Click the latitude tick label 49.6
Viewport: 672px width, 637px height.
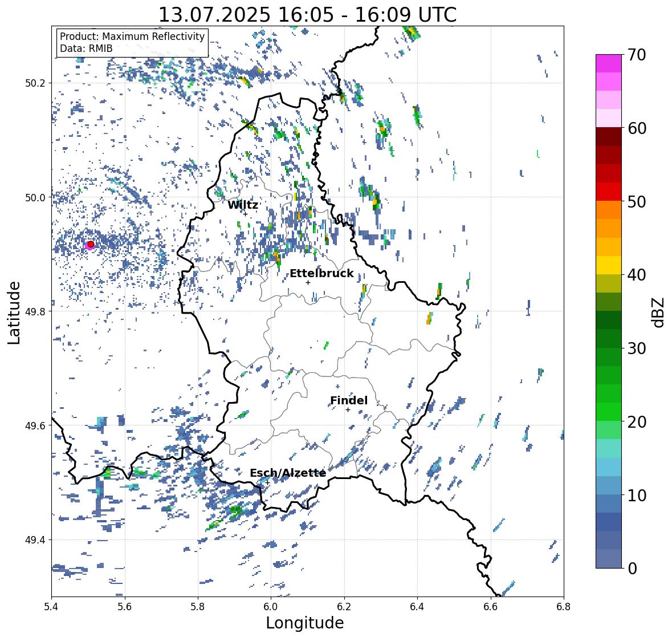click(x=35, y=425)
